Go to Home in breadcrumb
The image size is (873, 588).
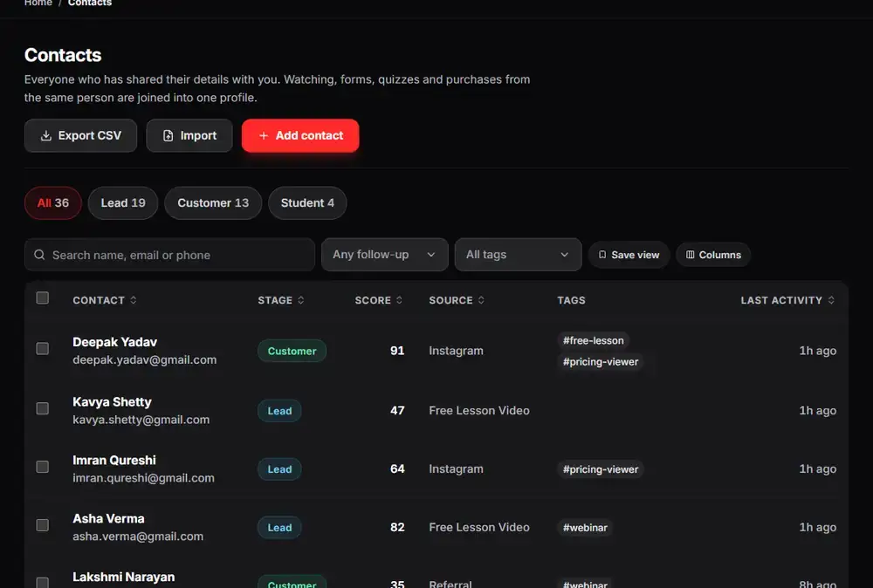[x=38, y=3]
